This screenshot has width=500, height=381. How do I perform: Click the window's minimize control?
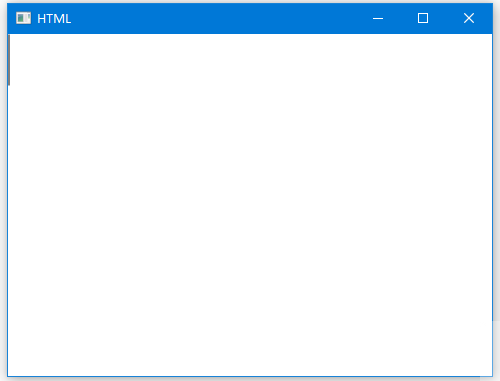(x=378, y=18)
